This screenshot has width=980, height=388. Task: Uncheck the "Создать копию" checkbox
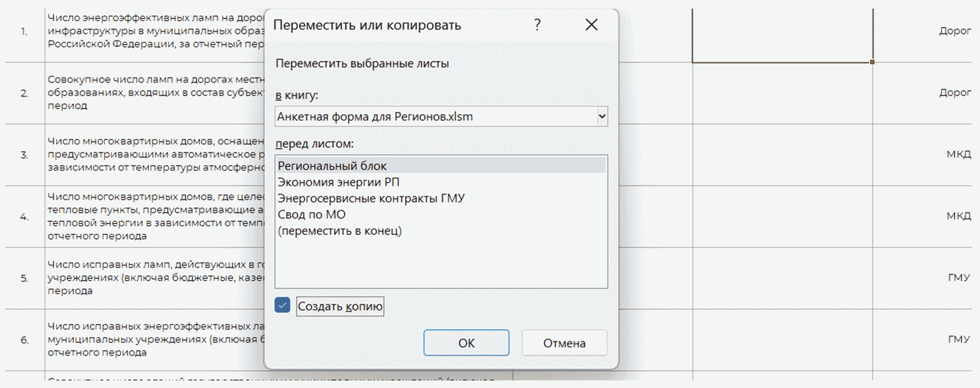(x=282, y=305)
